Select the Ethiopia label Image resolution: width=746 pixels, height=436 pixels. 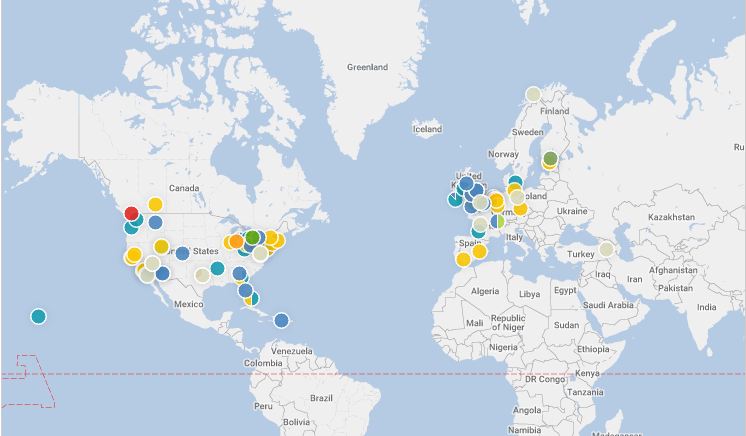(x=593, y=349)
